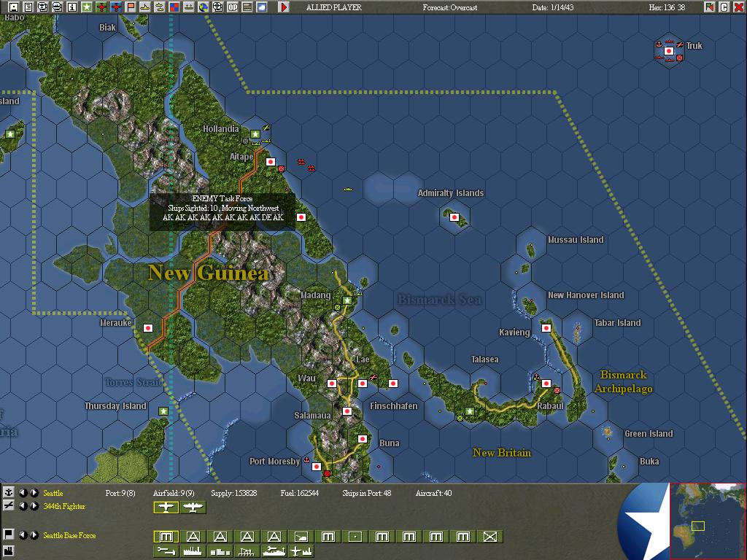Select the single dot unit icon
Image resolution: width=747 pixels, height=560 pixels.
[355, 537]
